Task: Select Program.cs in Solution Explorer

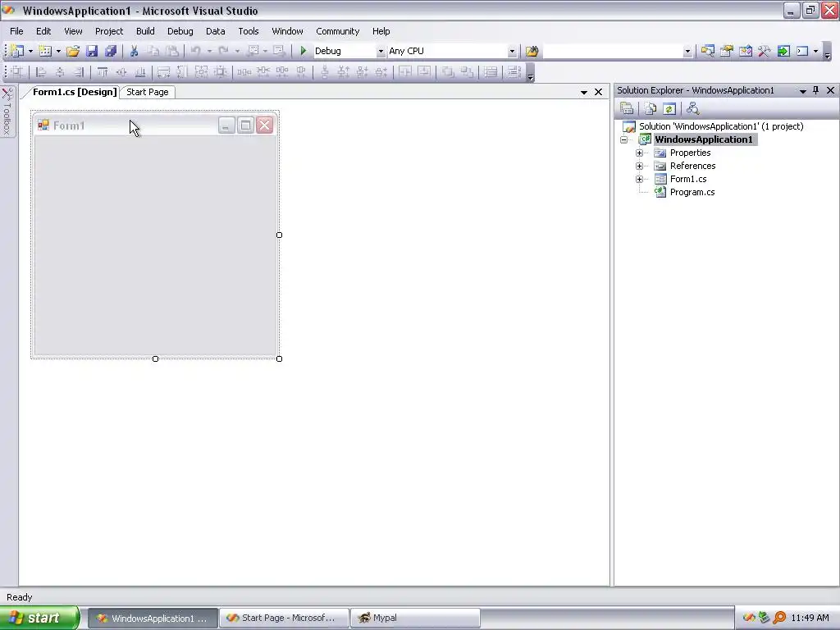Action: pos(692,192)
